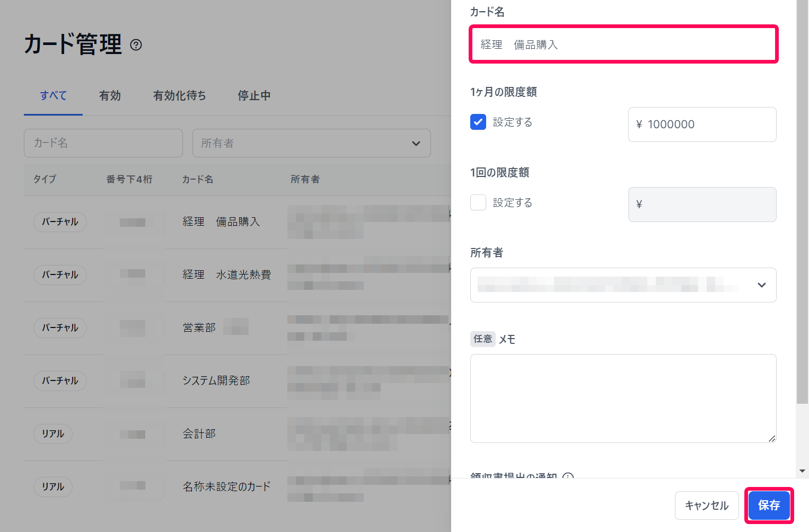Click the バーチャル badge in 経理 水道光熱費 row
The image size is (809, 532).
pos(60,275)
